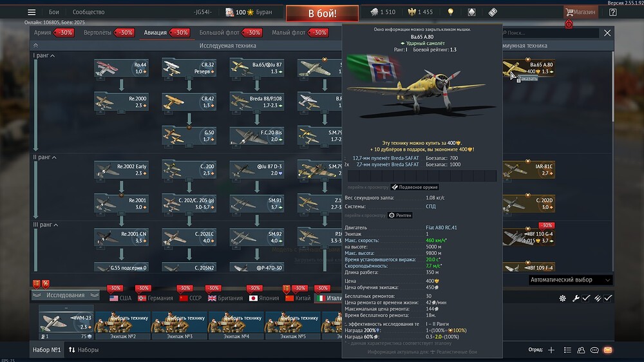This screenshot has width=644, height=362.
Task: Collapse the II ранг section
Action: click(45, 157)
